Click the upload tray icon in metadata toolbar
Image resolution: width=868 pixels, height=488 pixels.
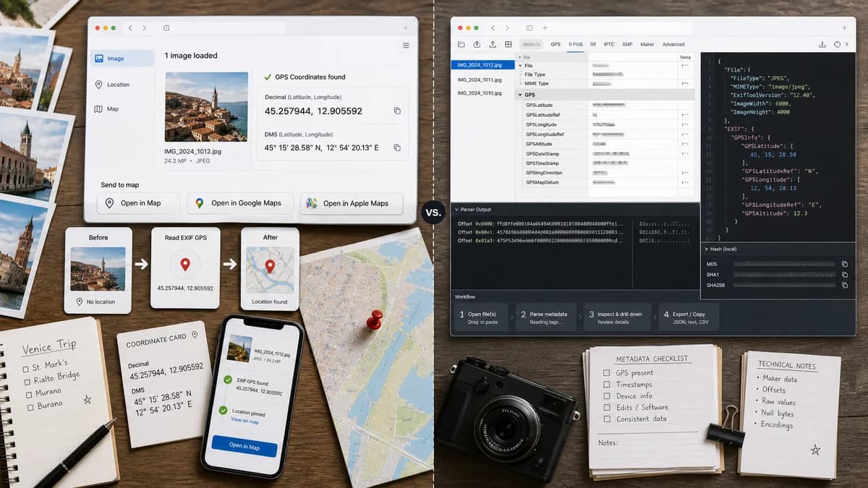pyautogui.click(x=493, y=44)
